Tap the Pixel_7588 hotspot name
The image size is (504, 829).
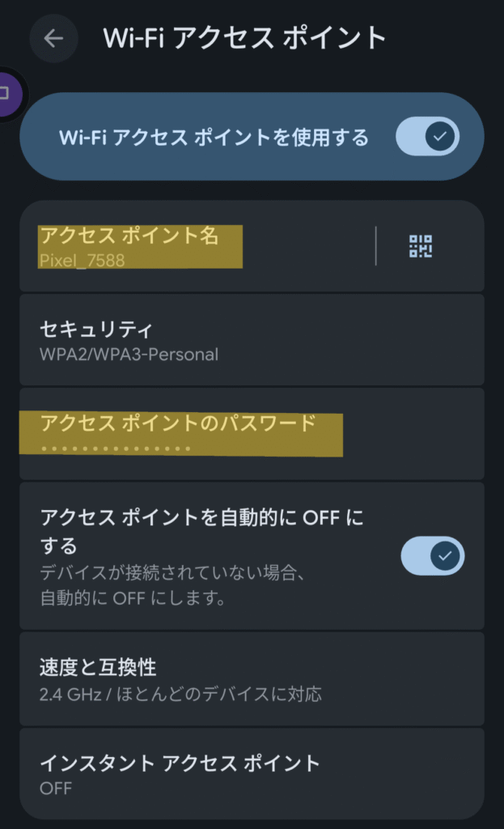pyautogui.click(x=83, y=261)
